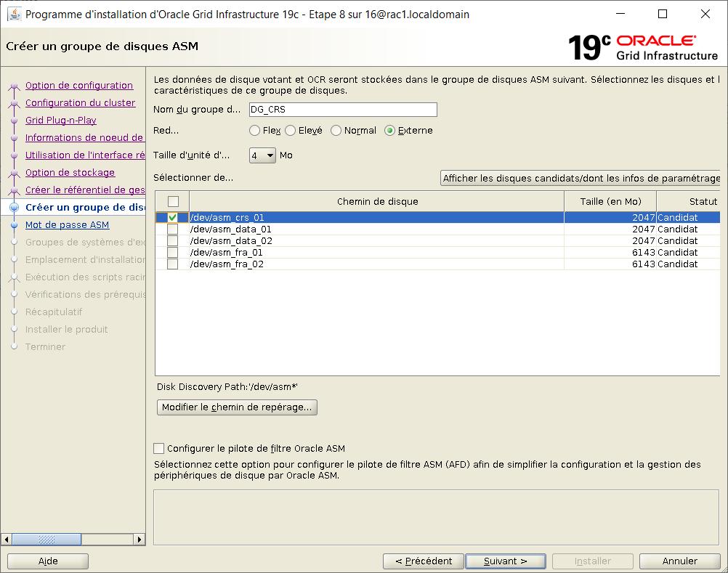Enable Configurer le pilote de filtre Oracle ASM

point(159,448)
